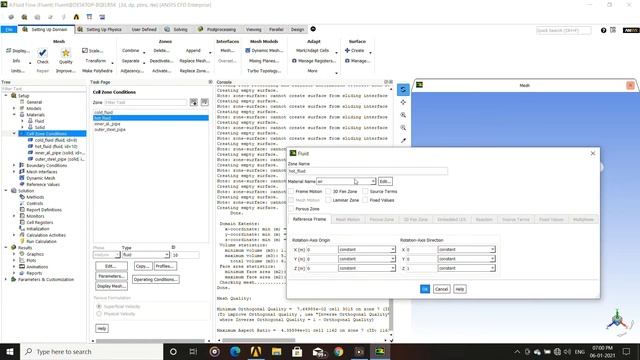This screenshot has width=640, height=360.
Task: Collapse the Cell Zone Conditions tree node
Action: 14,133
